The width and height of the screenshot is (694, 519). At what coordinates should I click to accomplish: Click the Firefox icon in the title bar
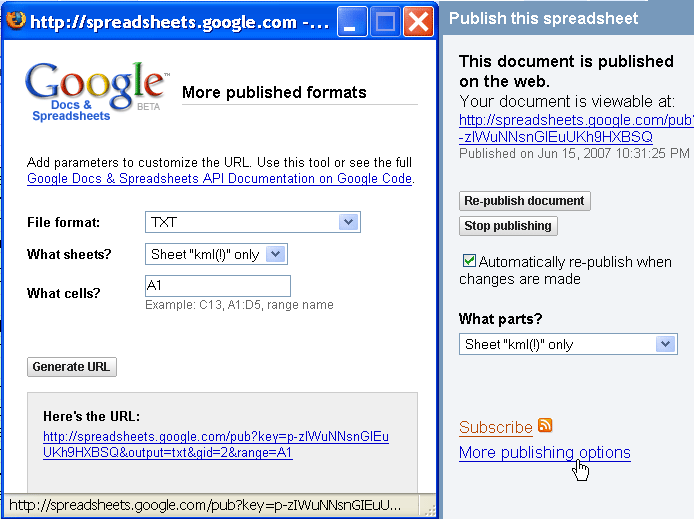[15, 21]
